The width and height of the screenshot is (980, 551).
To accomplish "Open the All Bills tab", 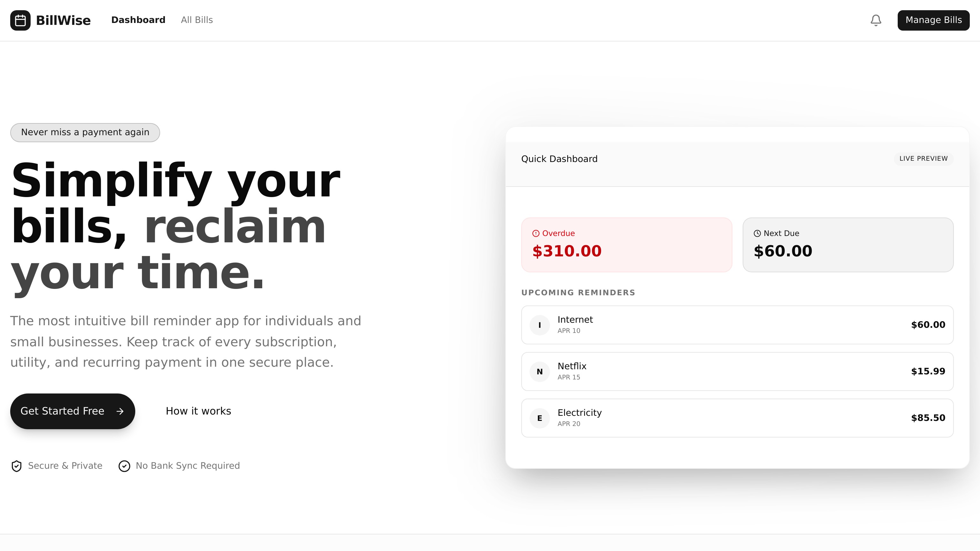I will 197,20.
